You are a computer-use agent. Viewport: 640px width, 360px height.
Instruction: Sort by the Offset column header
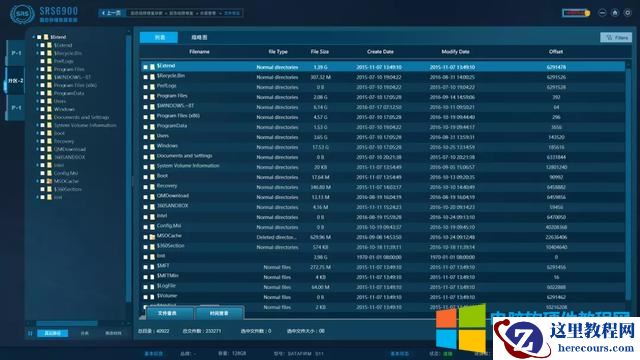tap(556, 52)
